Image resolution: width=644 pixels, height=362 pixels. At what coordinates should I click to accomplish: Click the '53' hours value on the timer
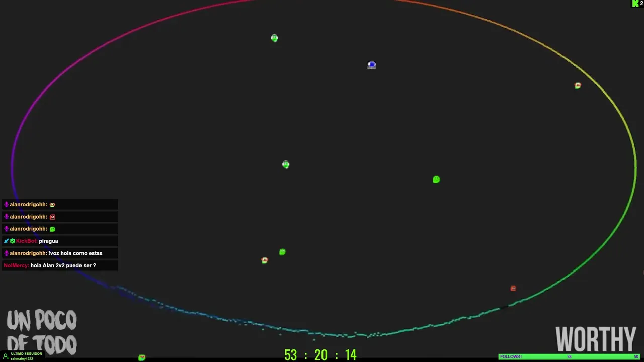(x=291, y=355)
